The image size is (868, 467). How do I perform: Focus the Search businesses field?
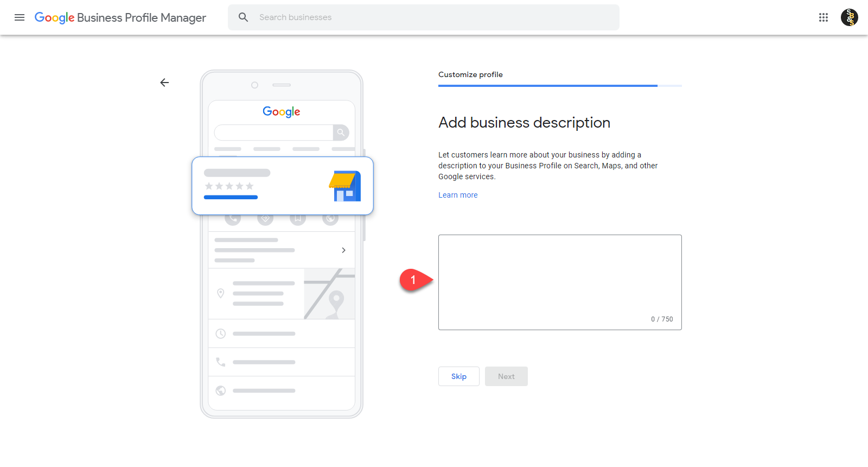tap(423, 17)
